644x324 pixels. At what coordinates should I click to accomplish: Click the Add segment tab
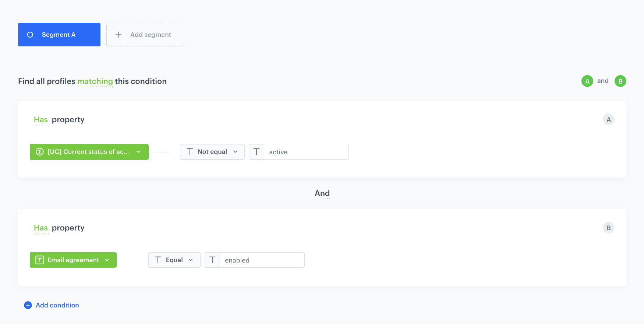[x=145, y=35]
